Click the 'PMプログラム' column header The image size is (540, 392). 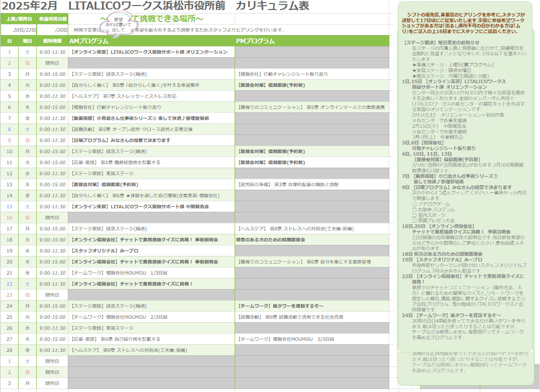(x=312, y=41)
